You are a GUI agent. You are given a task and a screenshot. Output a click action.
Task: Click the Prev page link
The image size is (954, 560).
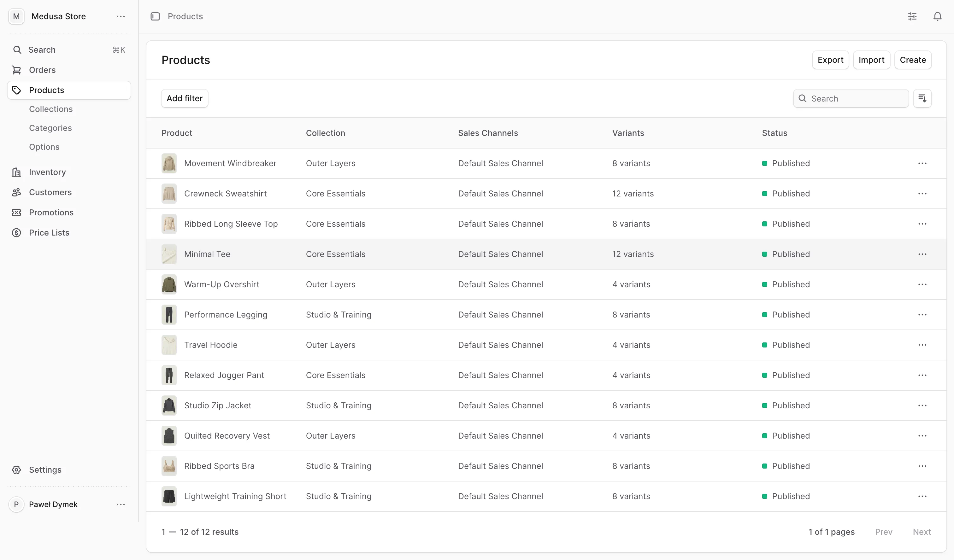[x=884, y=532]
